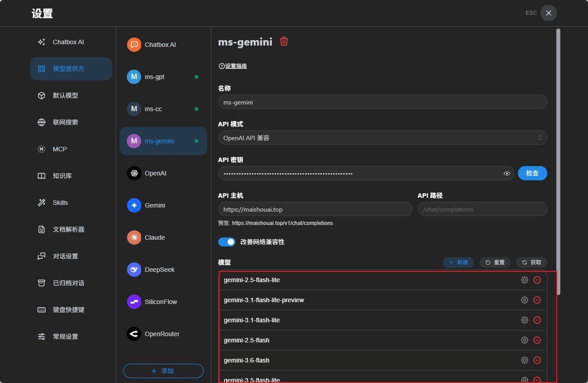Click the 联网搜索 globe icon
Image resolution: width=588 pixels, height=383 pixels.
coord(42,122)
